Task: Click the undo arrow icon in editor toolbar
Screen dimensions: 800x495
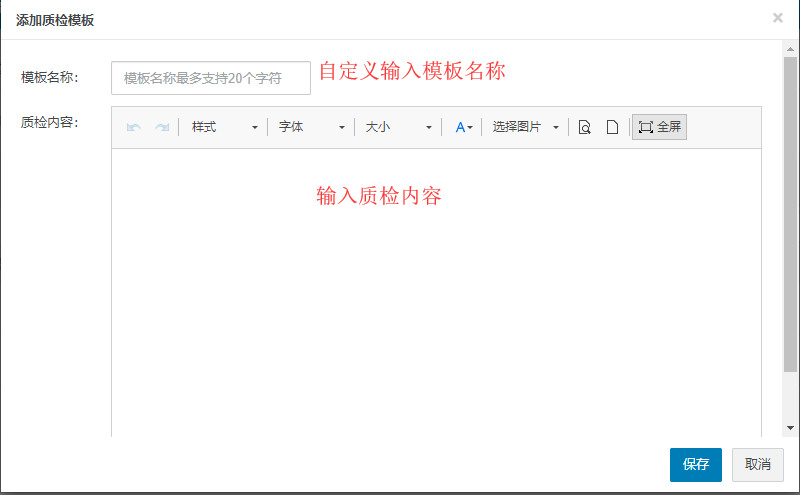Action: (x=134, y=127)
